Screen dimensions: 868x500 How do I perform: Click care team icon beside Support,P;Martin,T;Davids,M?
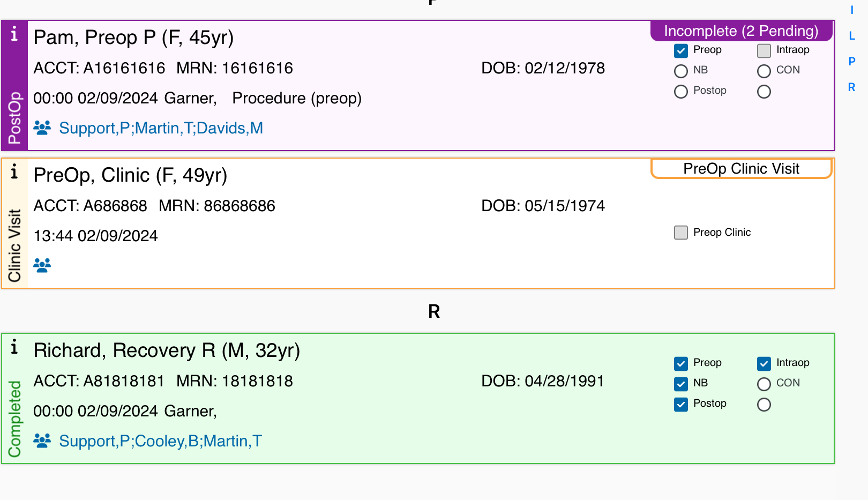click(x=42, y=128)
